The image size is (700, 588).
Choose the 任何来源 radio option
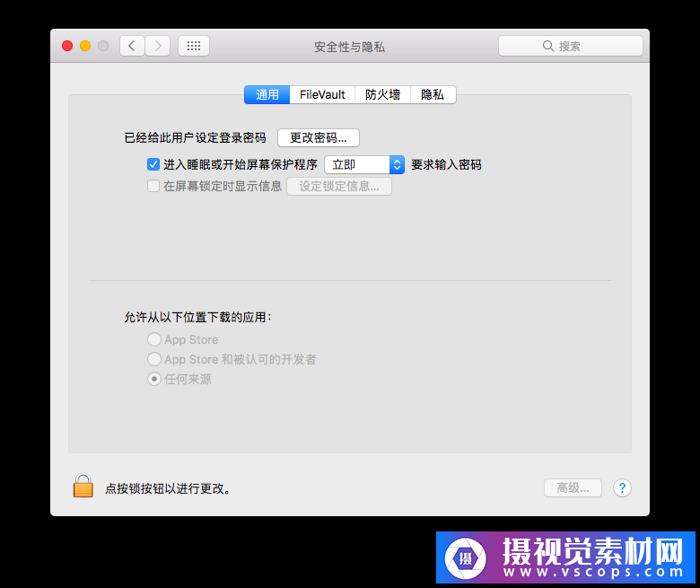click(x=154, y=379)
